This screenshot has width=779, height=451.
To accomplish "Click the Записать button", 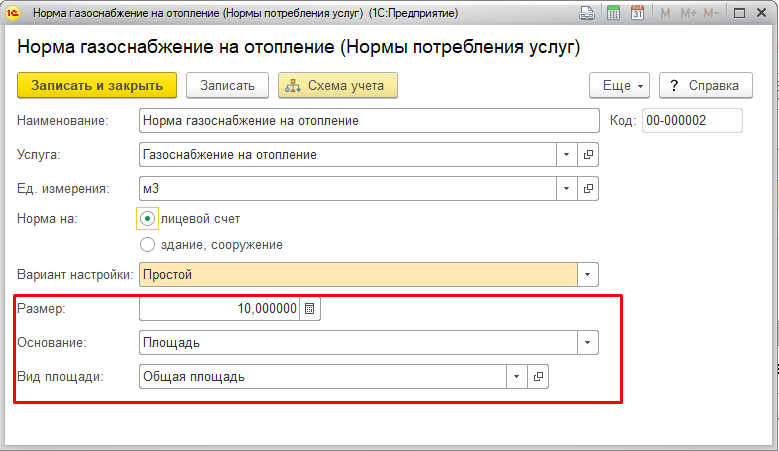I will (x=228, y=85).
